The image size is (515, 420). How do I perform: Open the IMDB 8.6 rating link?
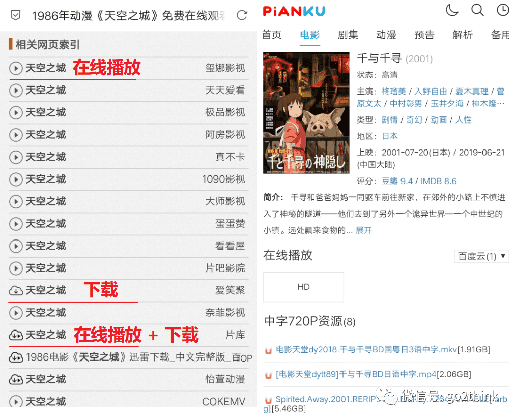coord(439,181)
